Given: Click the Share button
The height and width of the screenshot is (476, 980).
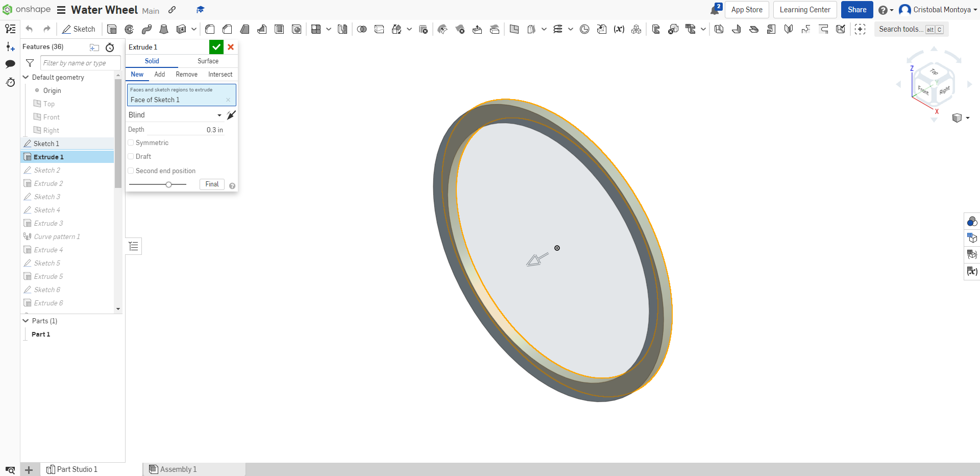Looking at the screenshot, I should [856, 10].
